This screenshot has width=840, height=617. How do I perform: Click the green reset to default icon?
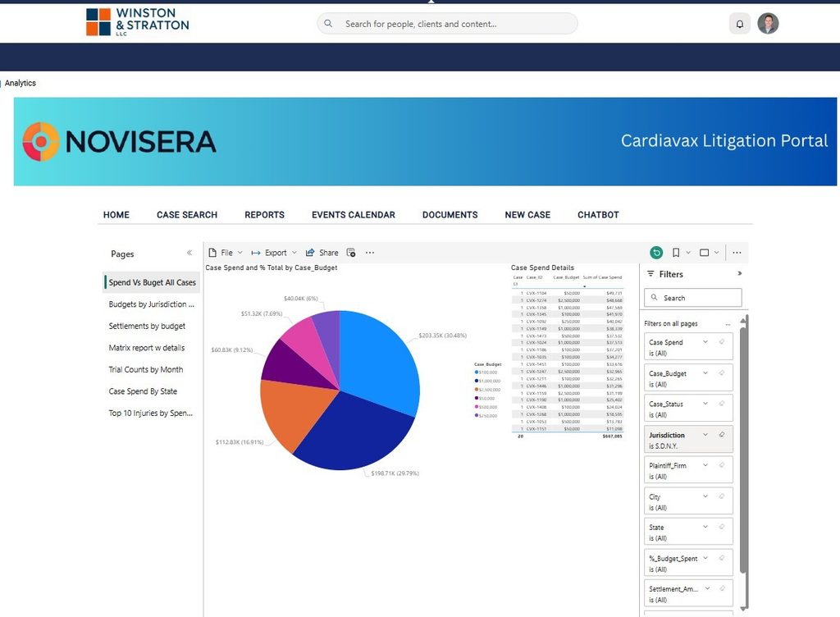coord(656,252)
